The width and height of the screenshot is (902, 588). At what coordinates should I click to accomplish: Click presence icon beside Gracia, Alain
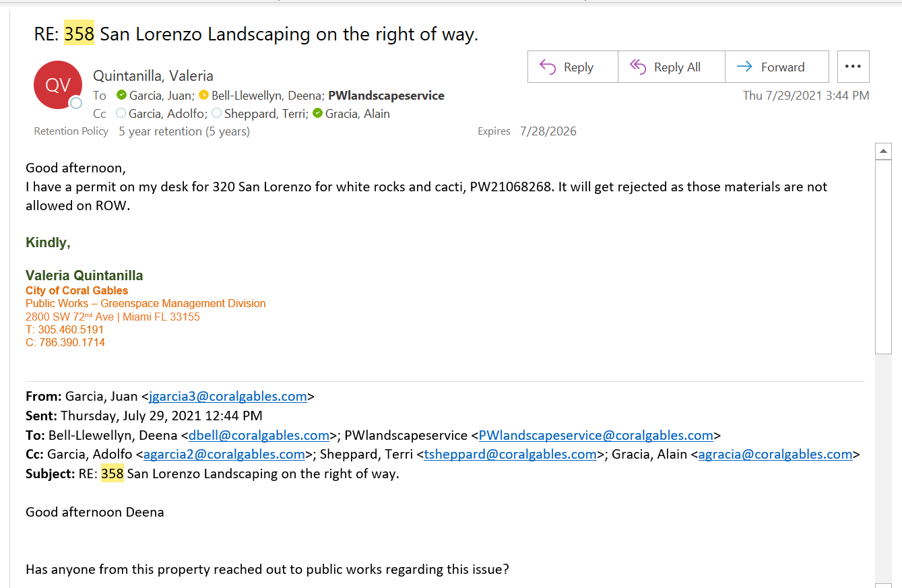(317, 113)
